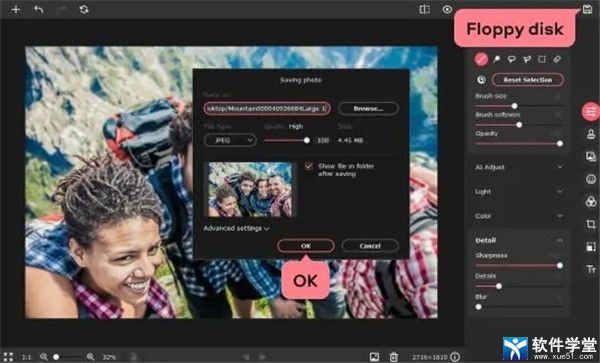This screenshot has width=600, height=363.
Task: Click the Browse button
Action: (368, 109)
